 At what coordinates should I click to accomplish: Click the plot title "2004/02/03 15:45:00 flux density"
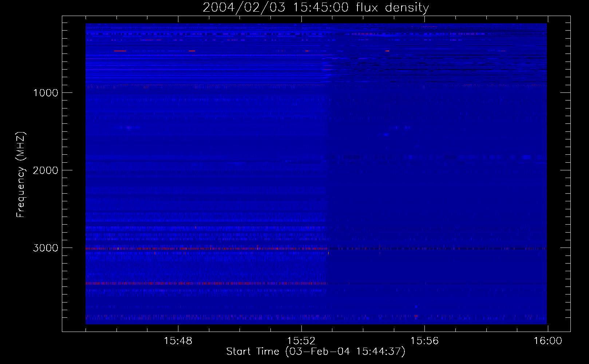point(316,7)
